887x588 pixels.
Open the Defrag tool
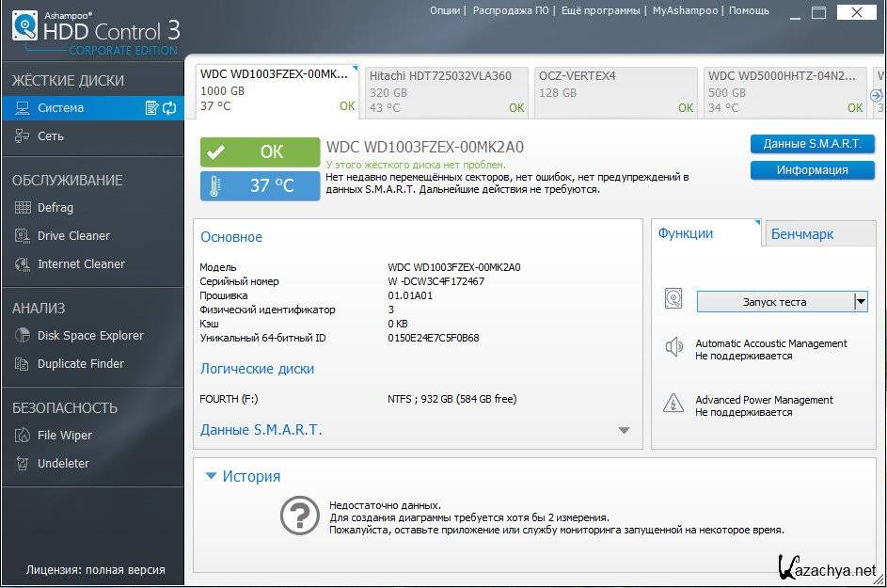tap(55, 208)
